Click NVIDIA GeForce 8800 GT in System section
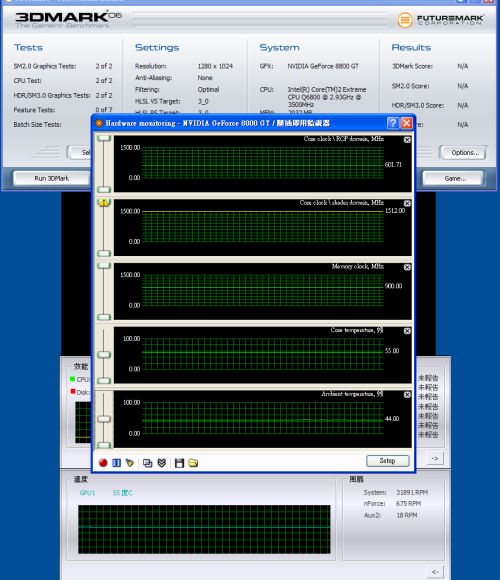This screenshot has height=580, width=500. click(x=323, y=66)
